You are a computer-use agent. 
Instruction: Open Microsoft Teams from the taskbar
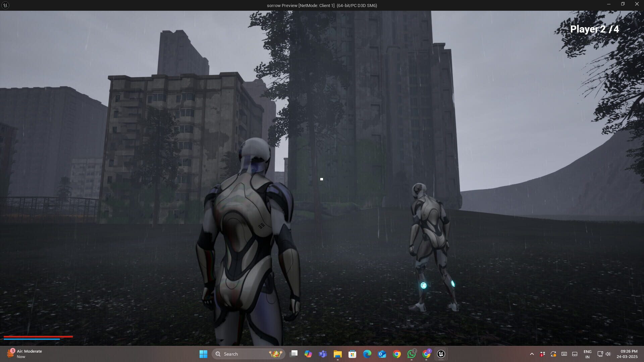pos(323,354)
